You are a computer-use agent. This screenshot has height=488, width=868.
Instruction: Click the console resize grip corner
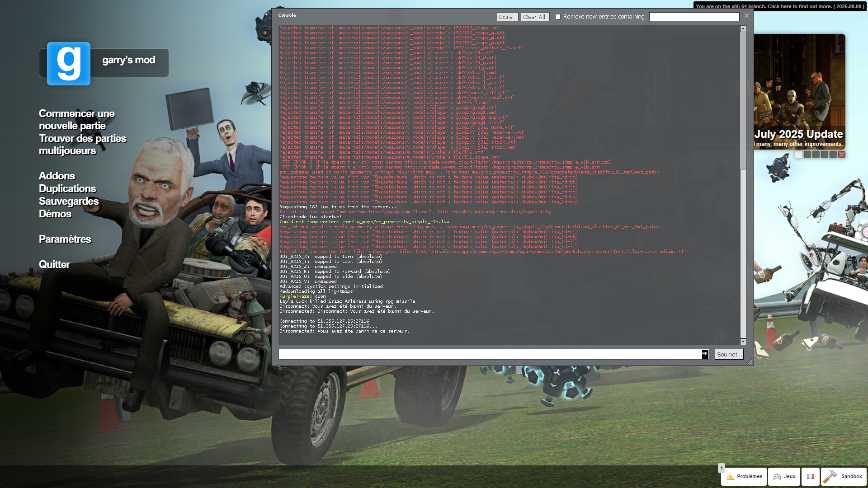click(750, 362)
